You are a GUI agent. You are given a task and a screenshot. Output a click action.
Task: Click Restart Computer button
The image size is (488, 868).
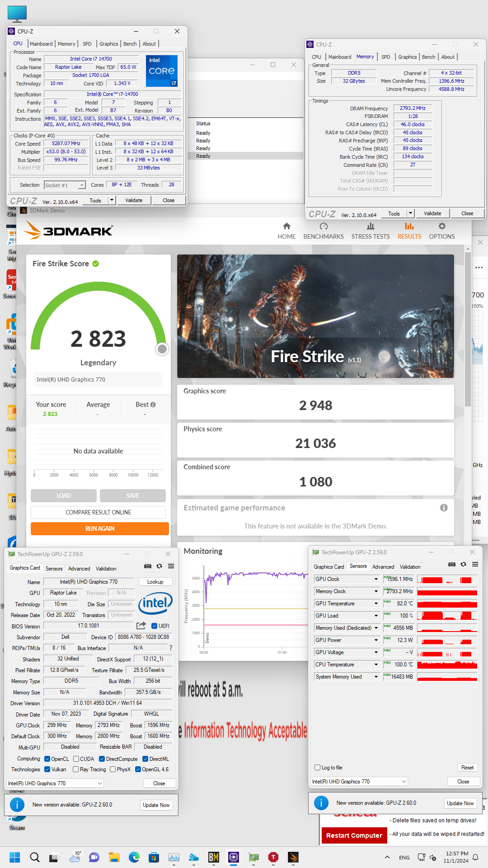point(354,835)
